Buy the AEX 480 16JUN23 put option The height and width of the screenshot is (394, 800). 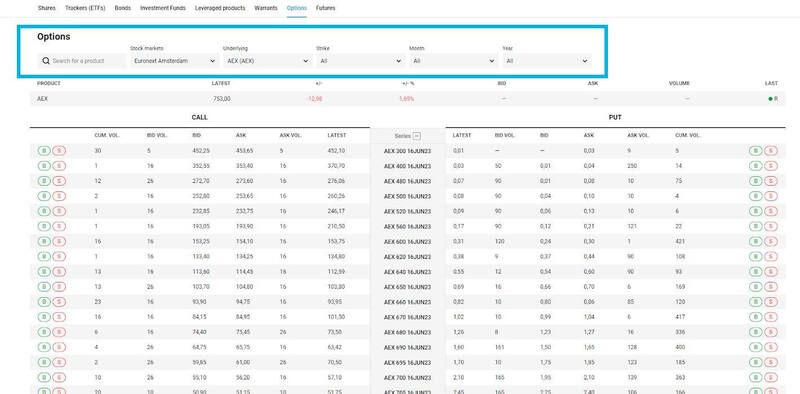click(x=756, y=181)
